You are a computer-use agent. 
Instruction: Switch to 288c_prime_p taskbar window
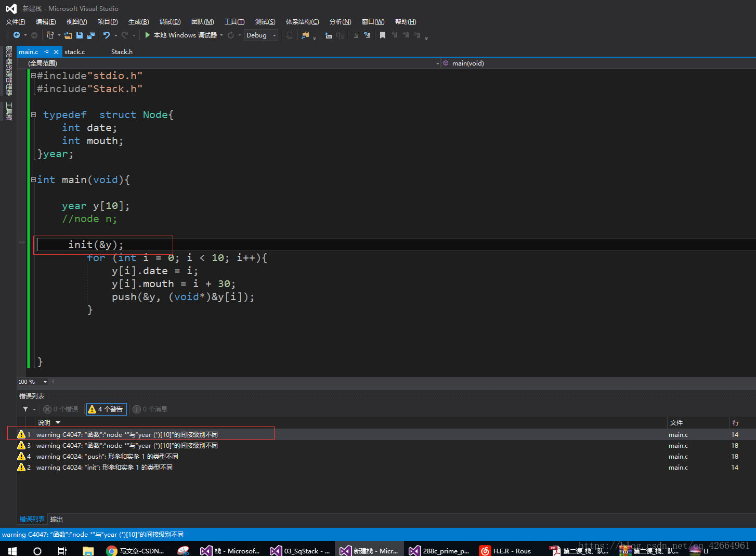click(x=440, y=551)
